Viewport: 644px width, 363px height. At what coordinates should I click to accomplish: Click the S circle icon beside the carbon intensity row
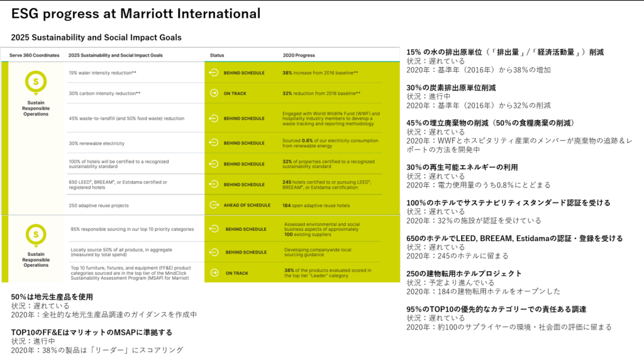[x=36, y=82]
